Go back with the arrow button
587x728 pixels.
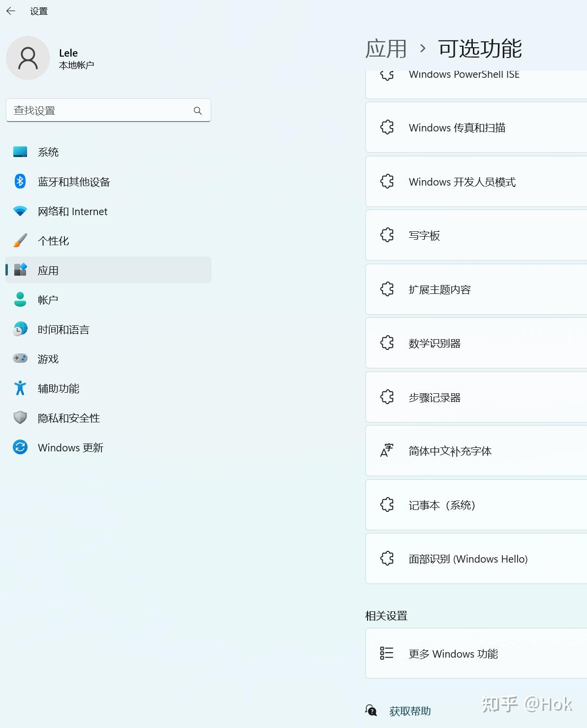tap(10, 10)
